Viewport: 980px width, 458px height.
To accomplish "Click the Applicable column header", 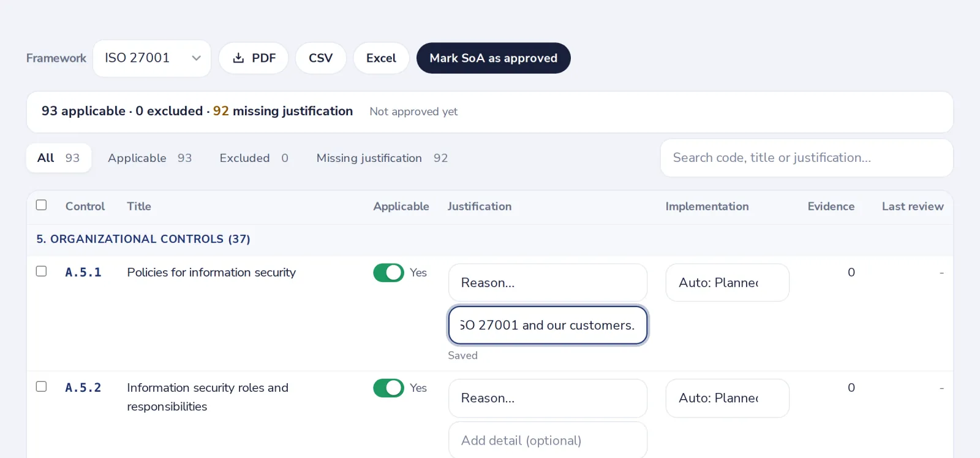I will pyautogui.click(x=401, y=207).
